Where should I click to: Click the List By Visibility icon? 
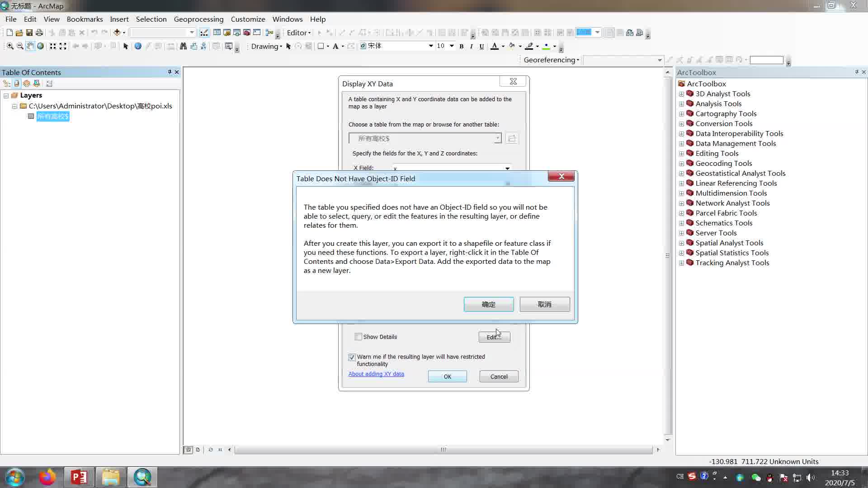pos(27,84)
